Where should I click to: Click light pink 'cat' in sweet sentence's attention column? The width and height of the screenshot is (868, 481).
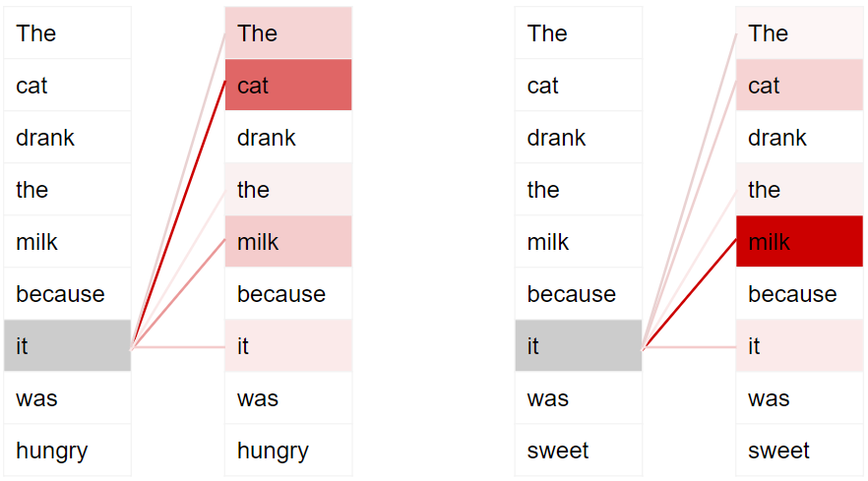tap(798, 86)
